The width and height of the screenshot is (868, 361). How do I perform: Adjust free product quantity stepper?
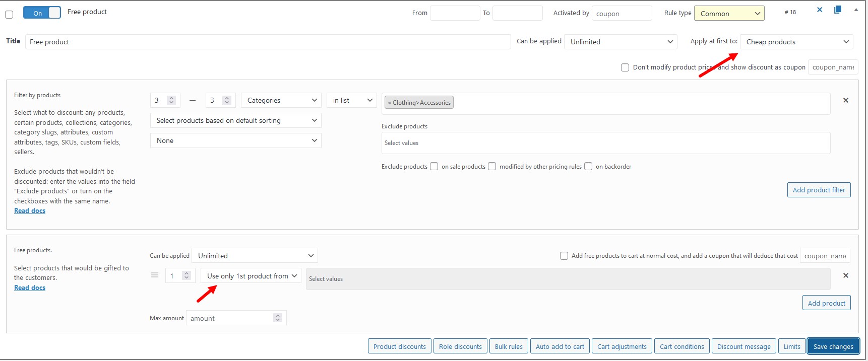pyautogui.click(x=187, y=275)
